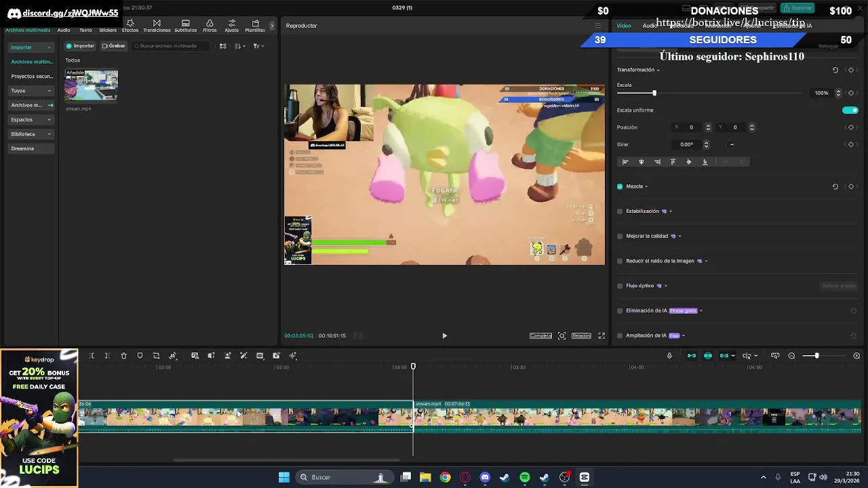This screenshot has height=488, width=868.
Task: Click the Exportar button
Action: (x=797, y=8)
